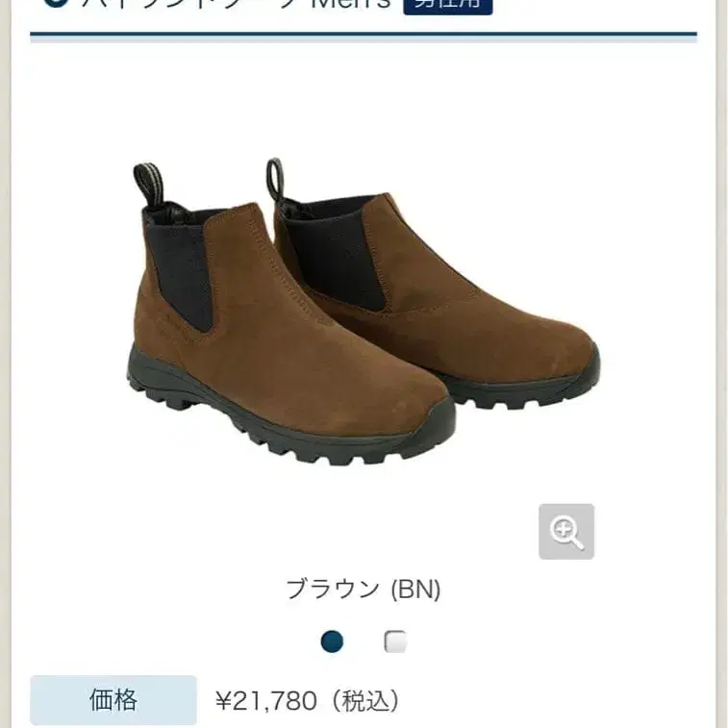728x728 pixels.
Task: Select the dark blue color dot
Action: point(332,641)
